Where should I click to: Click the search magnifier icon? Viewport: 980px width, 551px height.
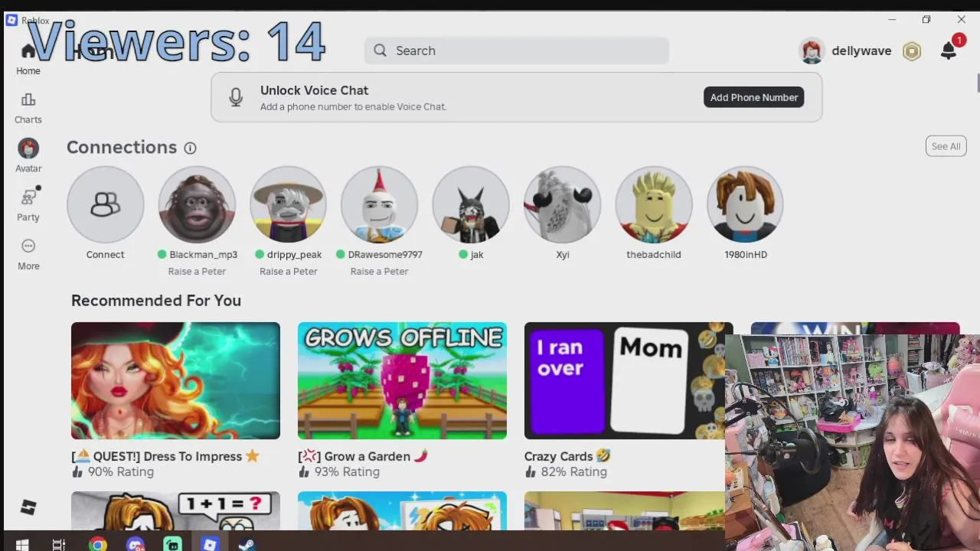380,51
